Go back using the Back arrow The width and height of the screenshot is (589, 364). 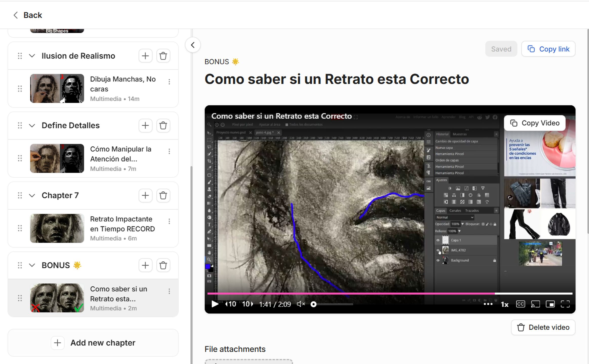tap(15, 15)
